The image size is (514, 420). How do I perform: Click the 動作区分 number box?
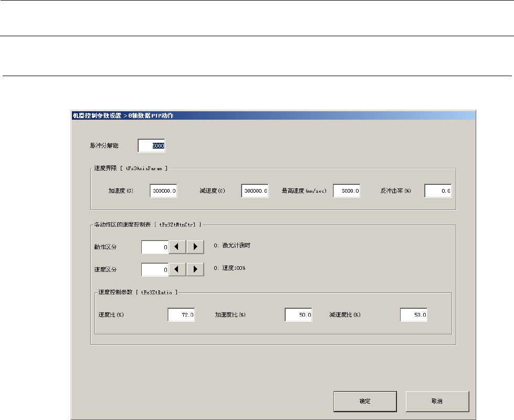coord(155,248)
